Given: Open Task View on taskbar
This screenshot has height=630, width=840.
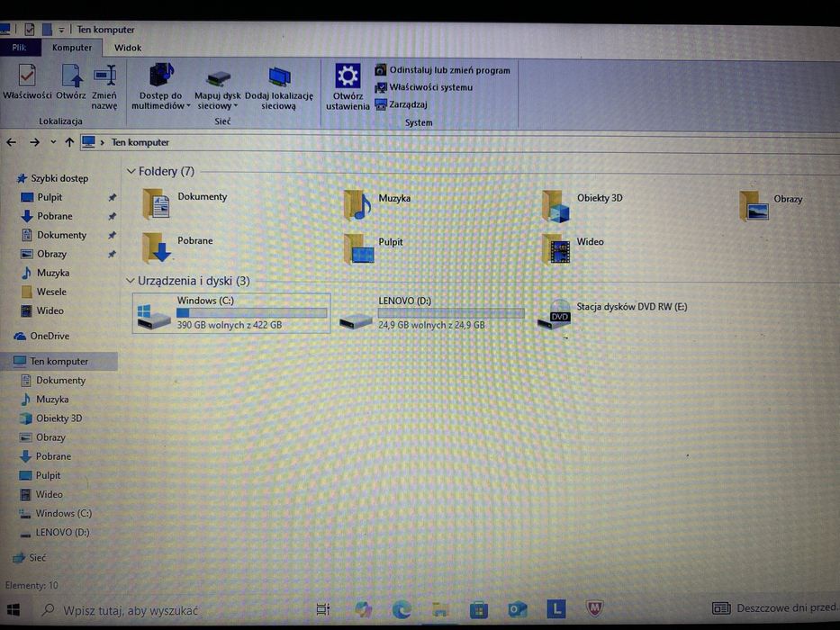Looking at the screenshot, I should coord(322,609).
